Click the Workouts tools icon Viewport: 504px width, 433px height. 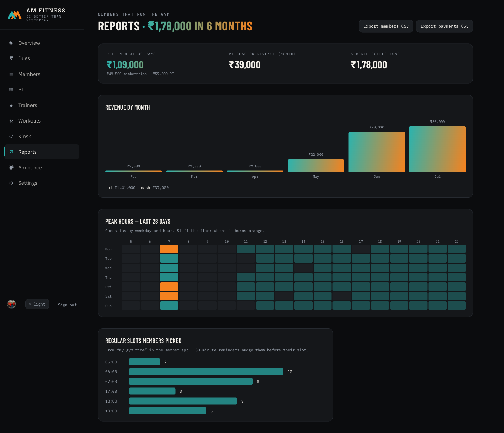11,121
